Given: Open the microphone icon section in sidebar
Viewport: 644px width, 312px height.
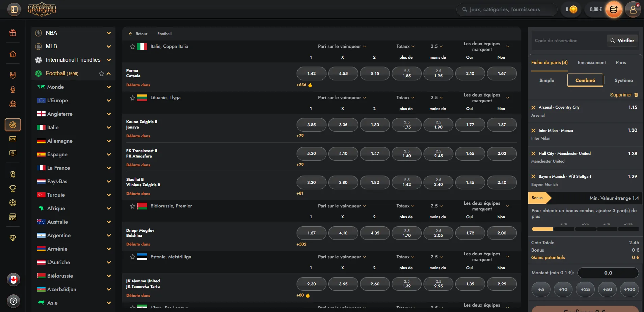Looking at the screenshot, I should click(13, 89).
